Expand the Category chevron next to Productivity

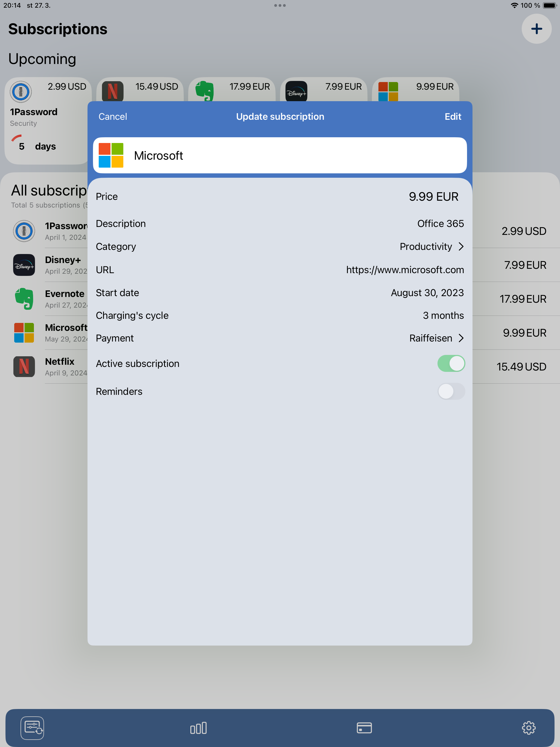[x=461, y=247]
